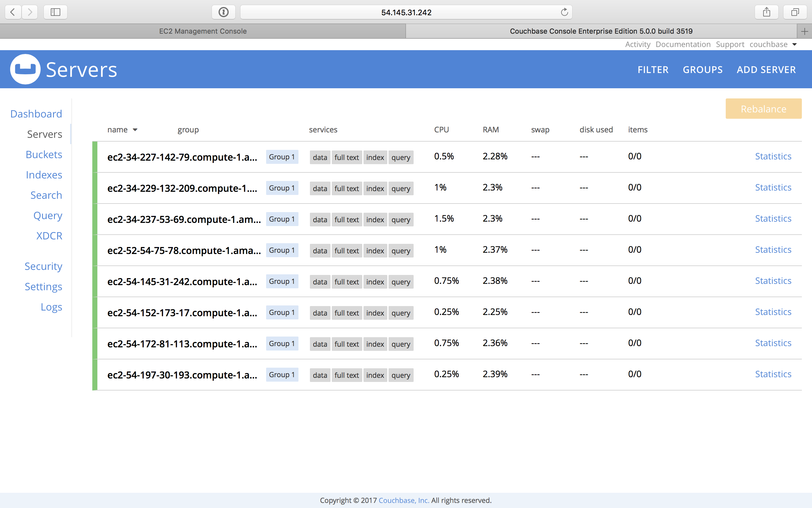Open the Support link
Image resolution: width=812 pixels, height=508 pixels.
(x=730, y=44)
